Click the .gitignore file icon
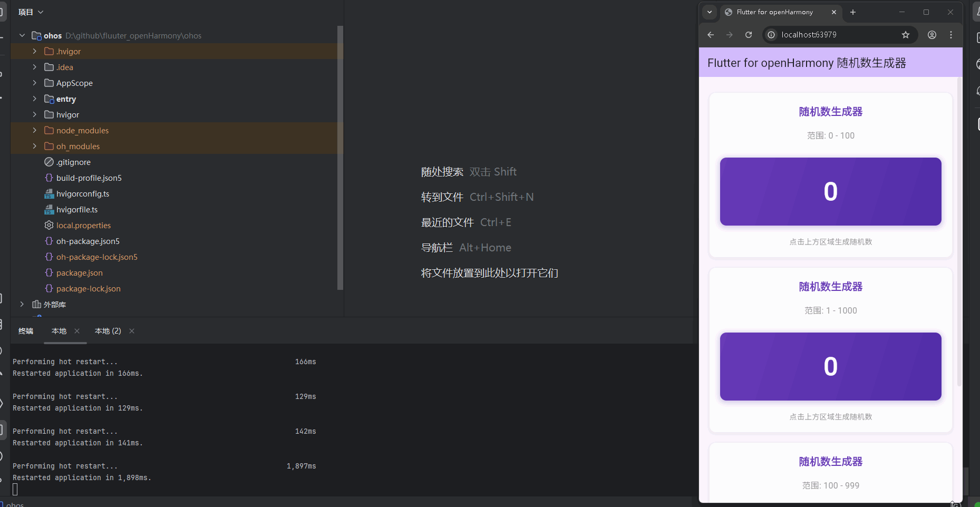The width and height of the screenshot is (980, 507). tap(49, 162)
